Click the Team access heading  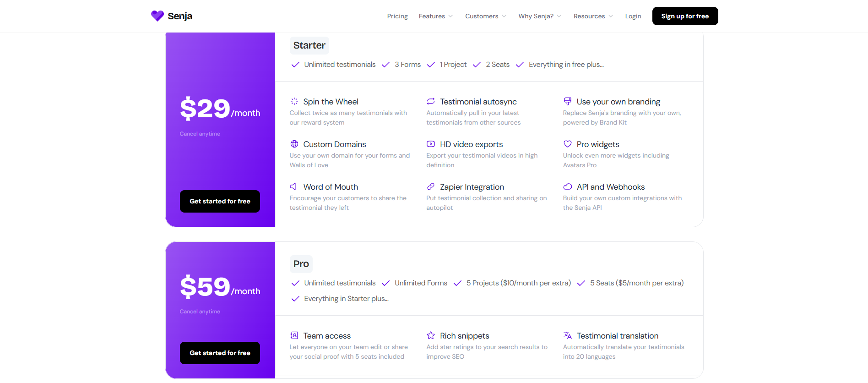click(327, 336)
